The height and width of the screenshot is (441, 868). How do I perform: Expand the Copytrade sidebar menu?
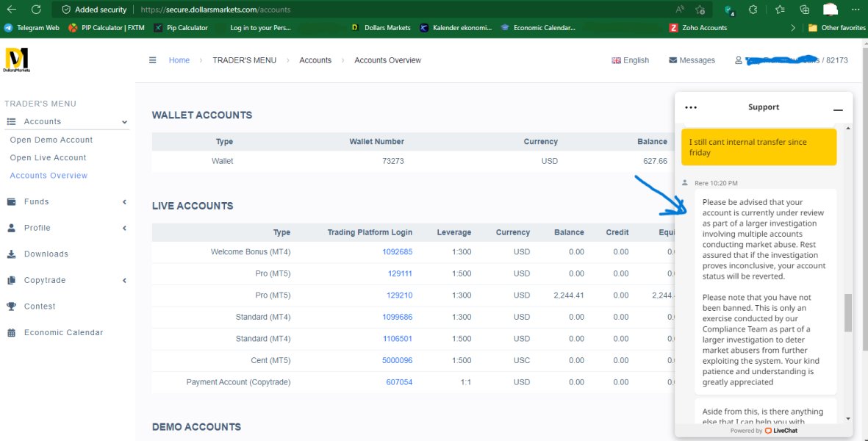tap(44, 281)
